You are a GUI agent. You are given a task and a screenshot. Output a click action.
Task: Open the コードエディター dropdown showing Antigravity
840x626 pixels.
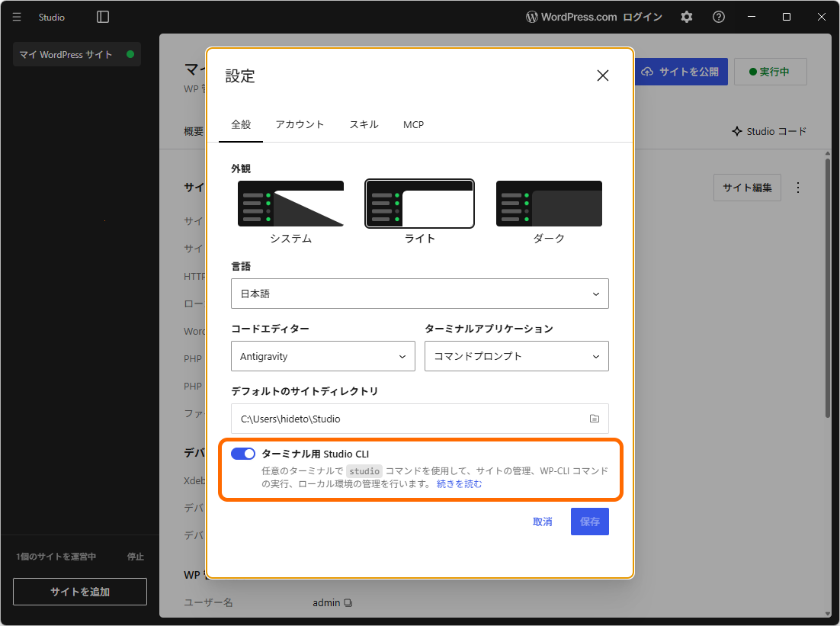[323, 356]
